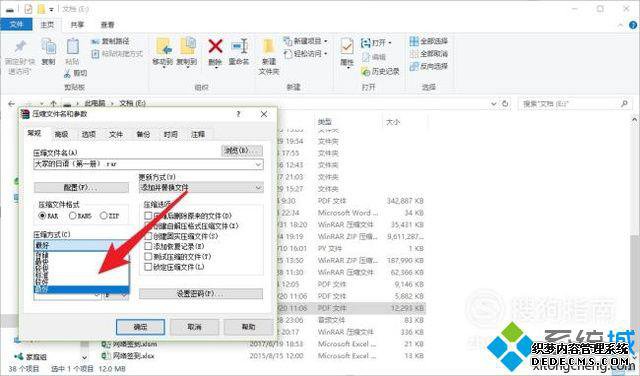
Task: Click the 编辑 icon in 打开 group
Action: 366,57
